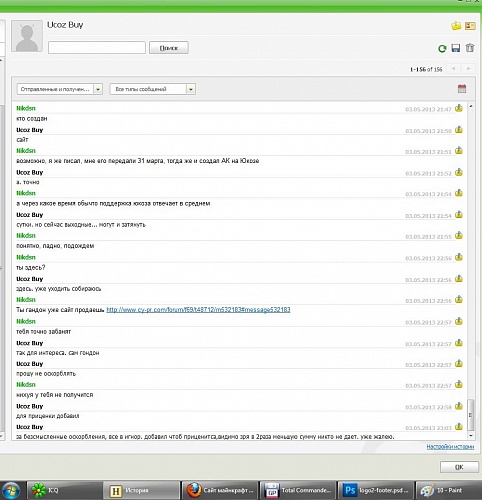Click the scrollbar down arrow in history
The width and height of the screenshot is (482, 500).
[471, 436]
